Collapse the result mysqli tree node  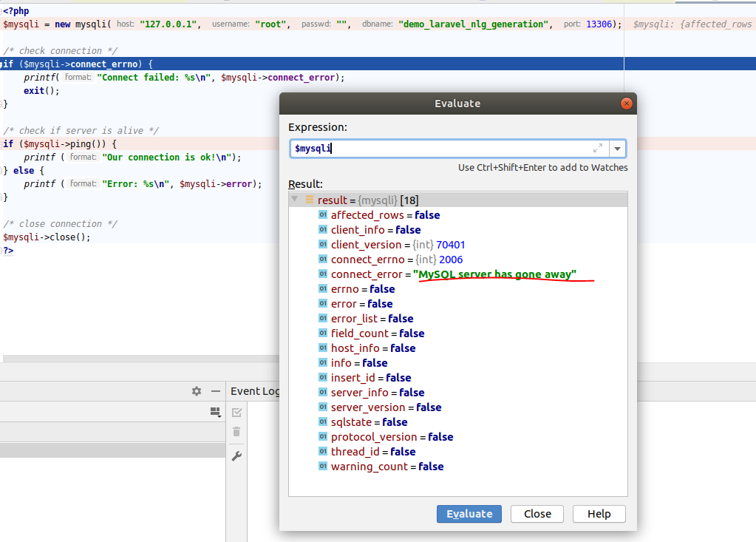coord(296,200)
